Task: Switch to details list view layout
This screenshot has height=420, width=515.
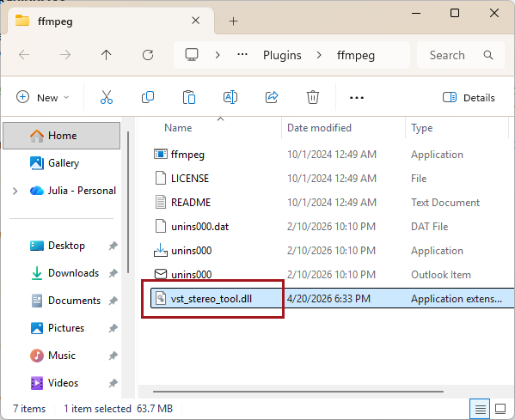Action: pos(480,409)
